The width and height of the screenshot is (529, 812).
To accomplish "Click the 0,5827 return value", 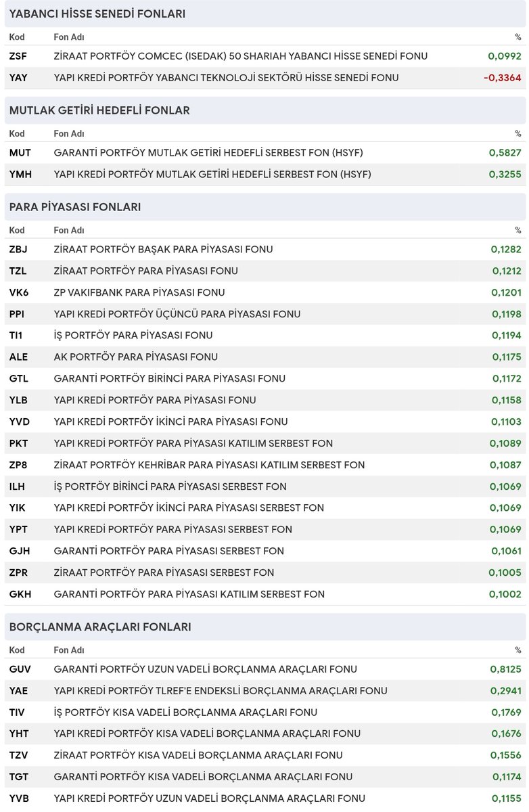I will 505,153.
